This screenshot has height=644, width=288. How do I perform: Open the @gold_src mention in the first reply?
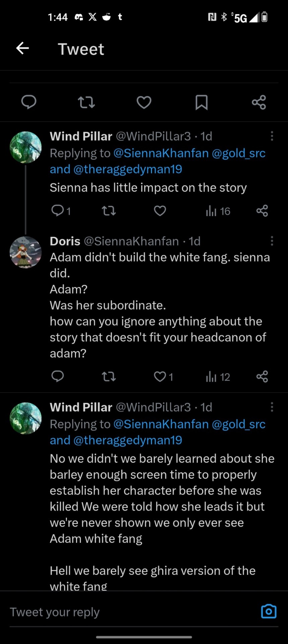click(x=239, y=153)
